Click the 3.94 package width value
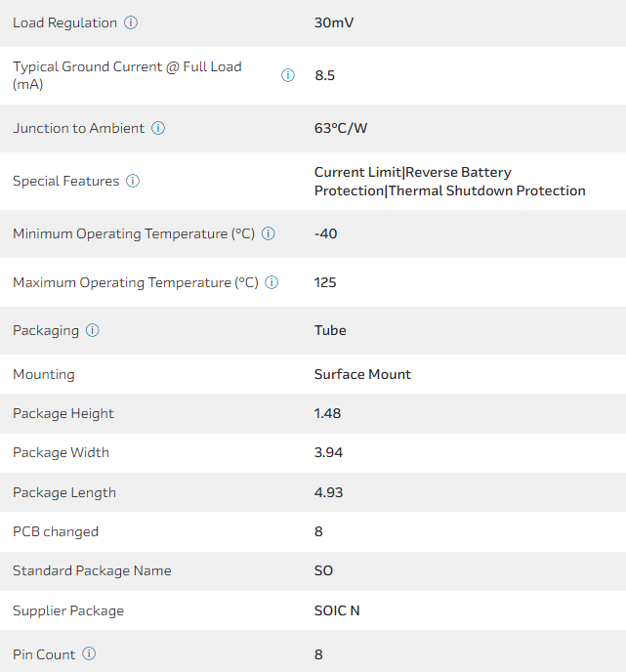The width and height of the screenshot is (626, 672). 328,452
